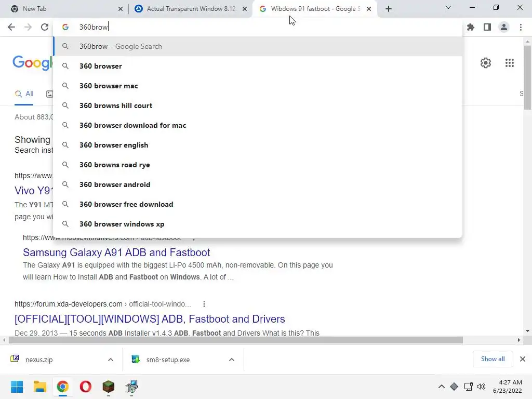Viewport: 532px width, 399px height.
Task: Pick '360 browser download for mac' suggestion
Action: 258,125
